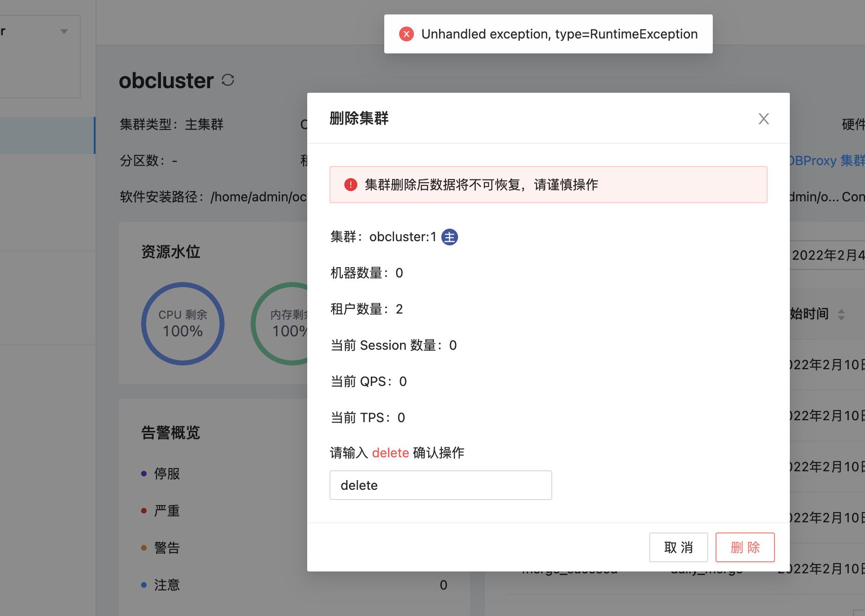Click the blue 注意 alert status dot
The width and height of the screenshot is (865, 616).
143,585
